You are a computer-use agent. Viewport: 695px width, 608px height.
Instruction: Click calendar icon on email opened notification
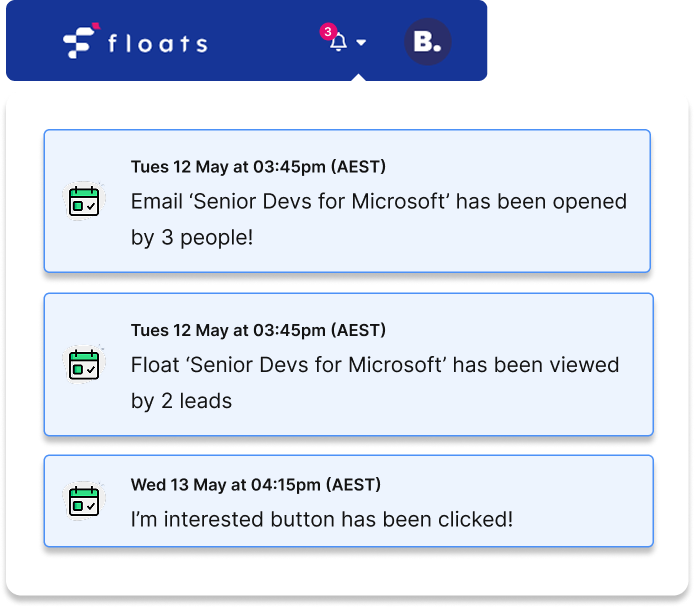pyautogui.click(x=82, y=201)
